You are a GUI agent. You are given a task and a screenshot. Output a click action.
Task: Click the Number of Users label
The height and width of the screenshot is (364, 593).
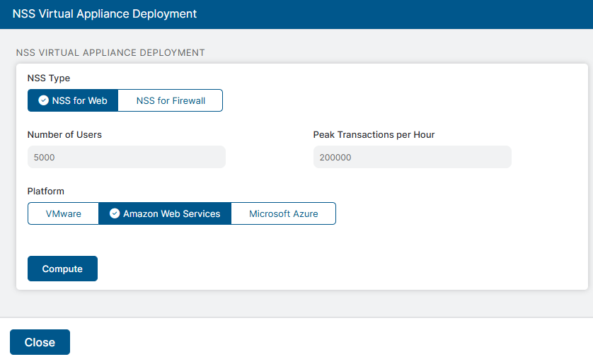tap(64, 134)
